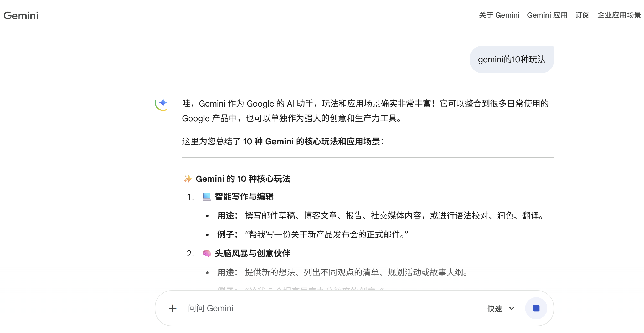
Task: Expand the 快速 model speed dropdown
Action: (494, 308)
